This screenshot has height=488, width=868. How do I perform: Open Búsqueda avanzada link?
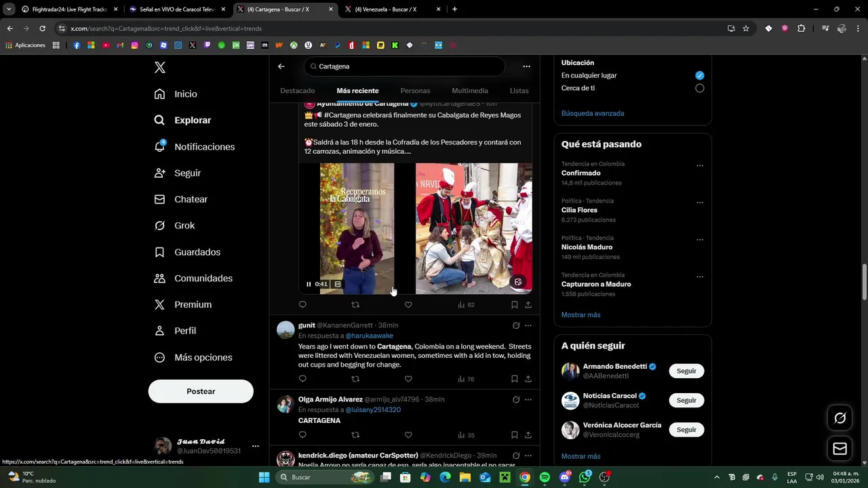point(593,113)
